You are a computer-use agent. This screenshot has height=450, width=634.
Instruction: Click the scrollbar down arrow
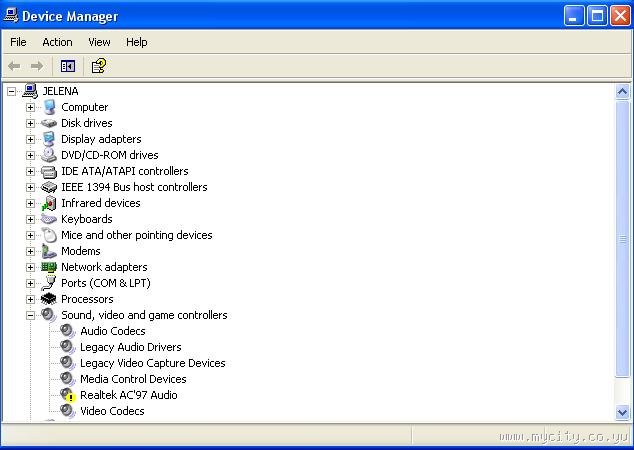[x=622, y=413]
